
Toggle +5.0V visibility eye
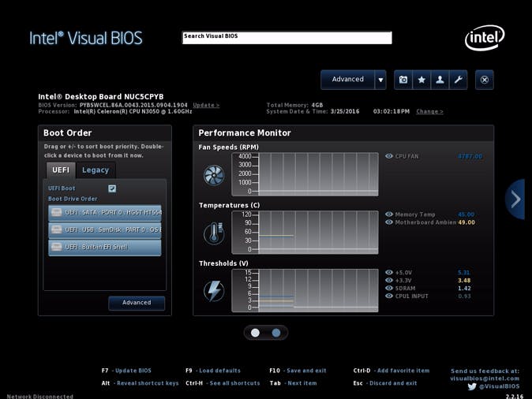coord(389,272)
